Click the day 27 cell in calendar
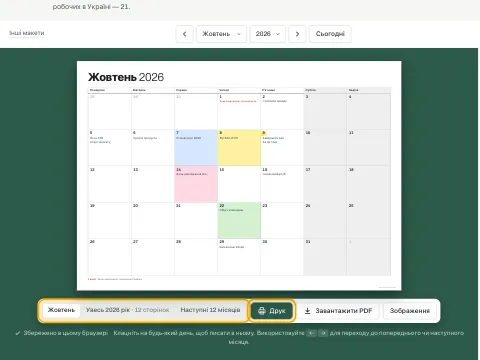The width and height of the screenshot is (480, 360). tap(153, 257)
